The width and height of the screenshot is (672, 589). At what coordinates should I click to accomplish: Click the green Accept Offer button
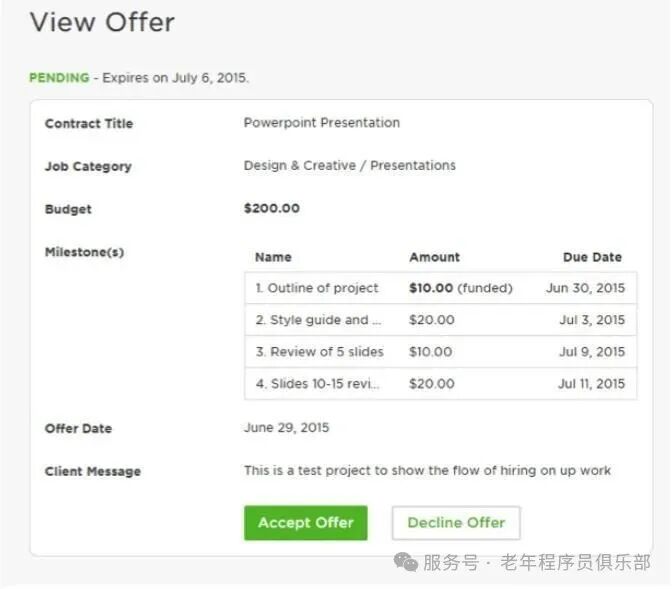[305, 523]
